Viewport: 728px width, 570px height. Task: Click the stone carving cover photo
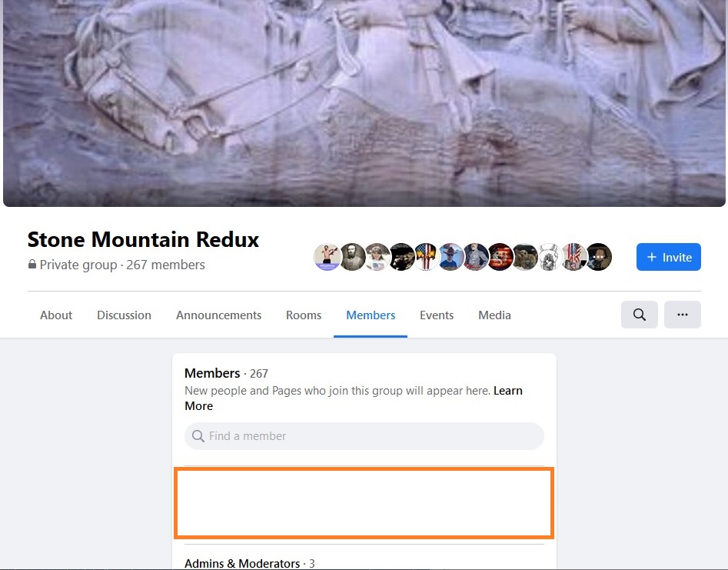pyautogui.click(x=364, y=103)
